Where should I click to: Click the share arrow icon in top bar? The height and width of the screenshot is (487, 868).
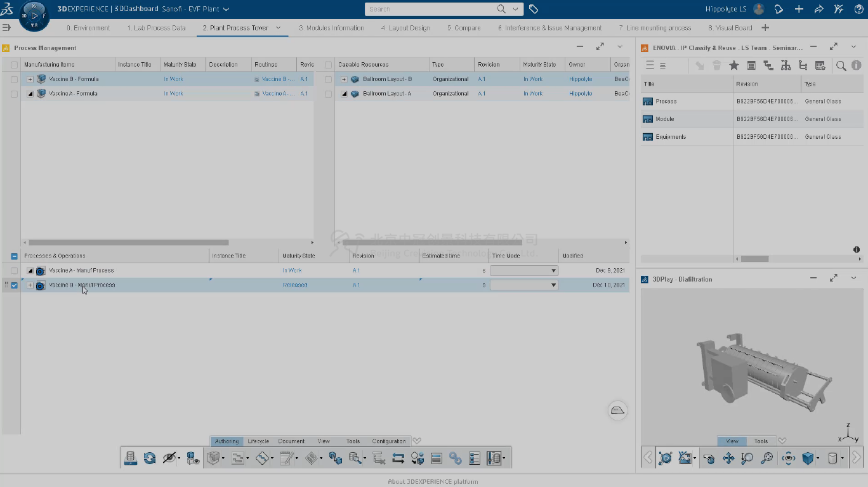(x=819, y=9)
